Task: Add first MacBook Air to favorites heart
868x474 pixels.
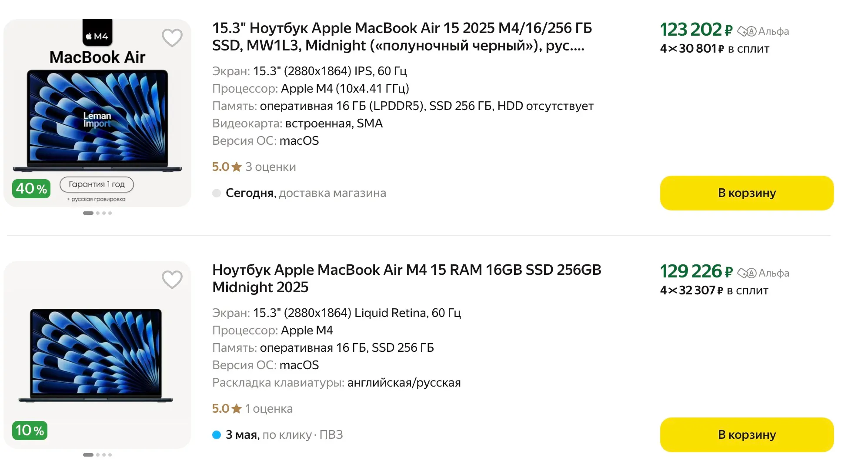Action: [x=172, y=38]
